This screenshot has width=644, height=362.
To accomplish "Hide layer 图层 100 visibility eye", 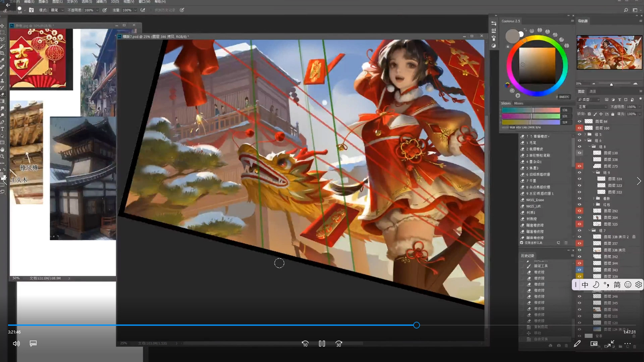I will point(579,128).
